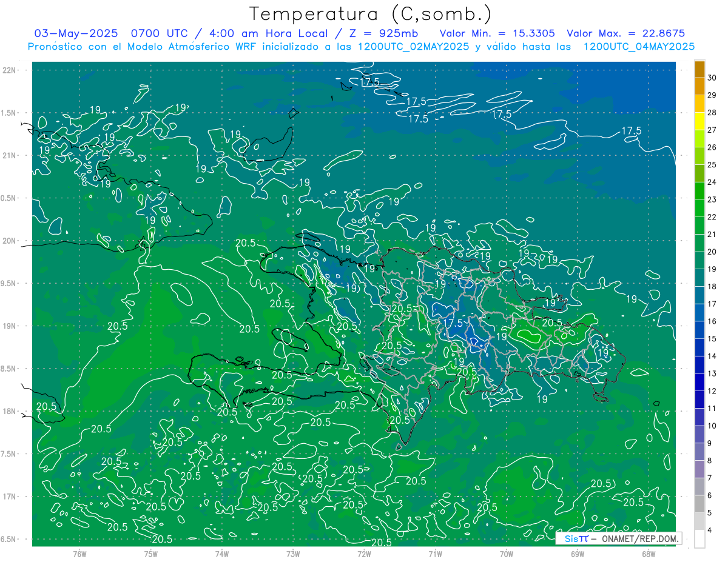728x562 pixels.
Task: Click the "9.5N" latitude label
Action: tap(9, 283)
